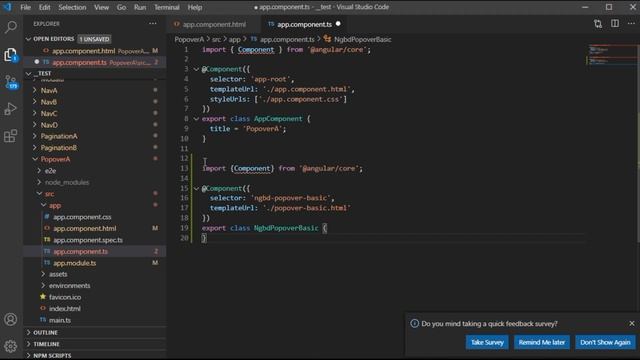Viewport: 640px width, 360px height.
Task: Open the Run and Debug view
Action: (x=11, y=109)
